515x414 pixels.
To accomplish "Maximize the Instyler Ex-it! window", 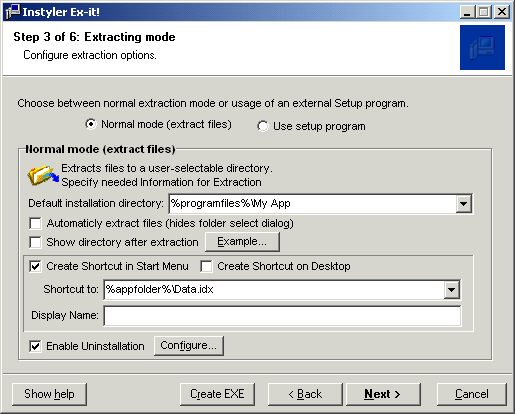I will [x=484, y=12].
